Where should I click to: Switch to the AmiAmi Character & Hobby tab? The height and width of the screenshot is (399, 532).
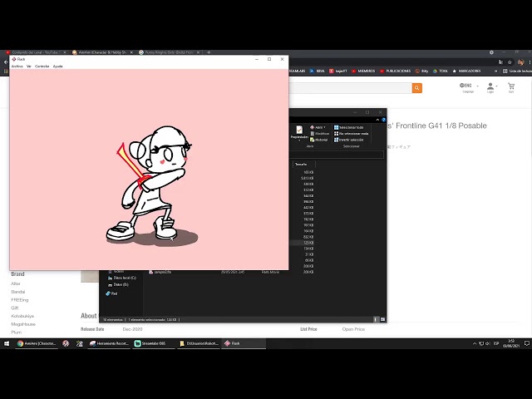(x=101, y=52)
